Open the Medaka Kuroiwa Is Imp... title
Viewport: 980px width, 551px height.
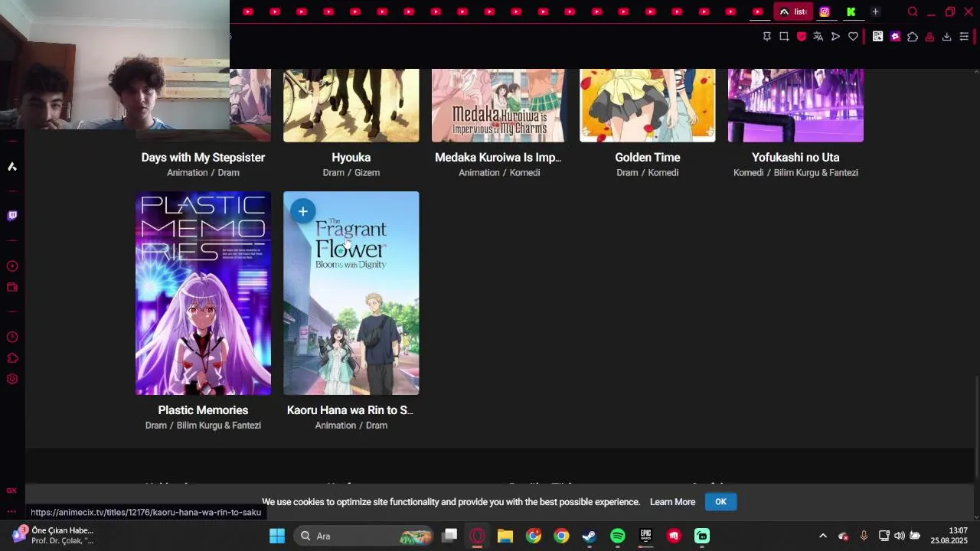point(498,158)
